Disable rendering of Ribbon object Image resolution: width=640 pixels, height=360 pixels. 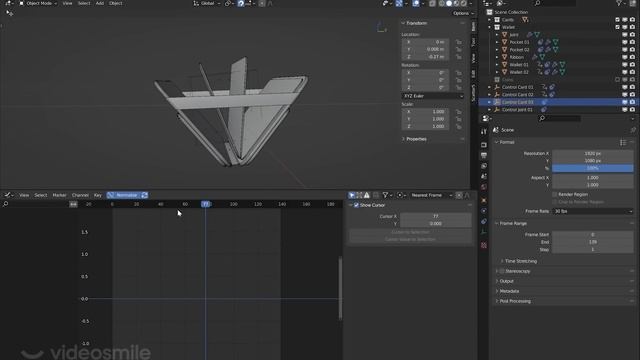point(633,57)
